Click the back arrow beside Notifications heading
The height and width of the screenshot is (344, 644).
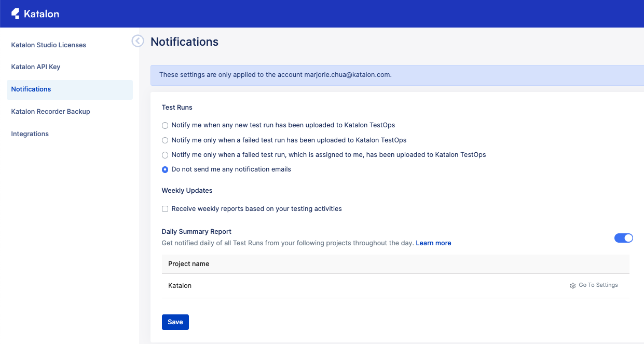(x=138, y=41)
